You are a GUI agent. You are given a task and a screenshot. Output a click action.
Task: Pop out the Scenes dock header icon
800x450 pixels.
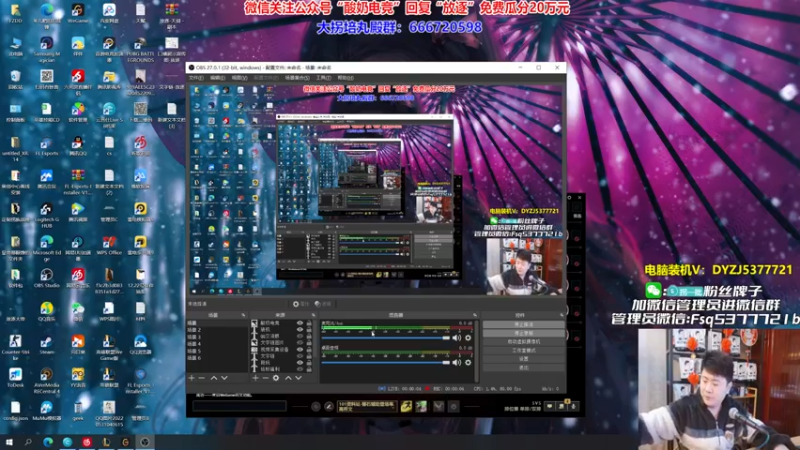click(x=243, y=315)
